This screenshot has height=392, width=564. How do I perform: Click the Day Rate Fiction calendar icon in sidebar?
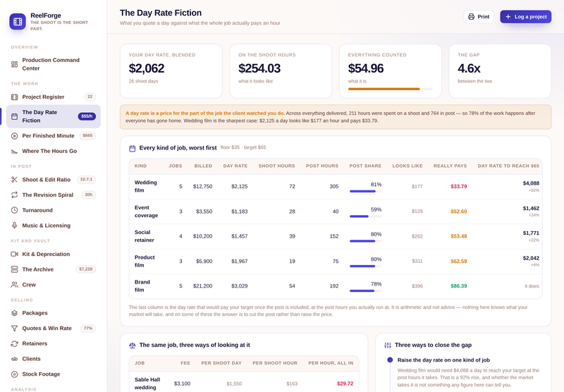coord(14,116)
